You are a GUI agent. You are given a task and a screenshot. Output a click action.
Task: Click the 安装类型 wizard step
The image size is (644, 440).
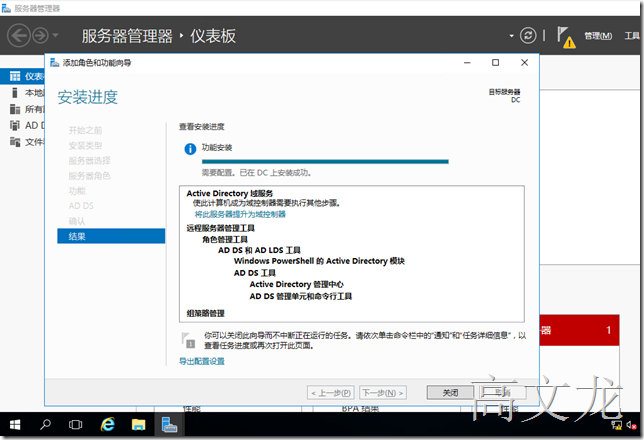click(x=85, y=145)
